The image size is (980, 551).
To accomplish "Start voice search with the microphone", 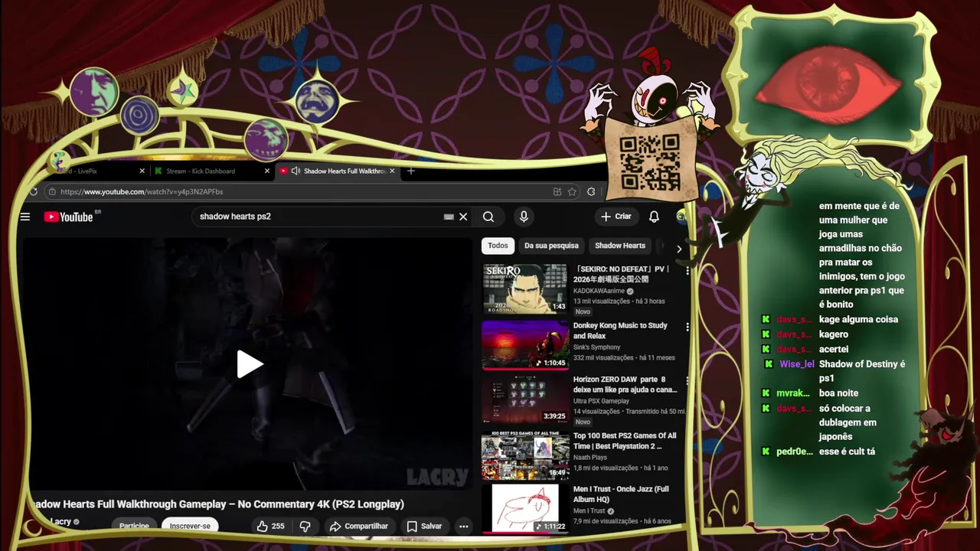I will (x=524, y=217).
